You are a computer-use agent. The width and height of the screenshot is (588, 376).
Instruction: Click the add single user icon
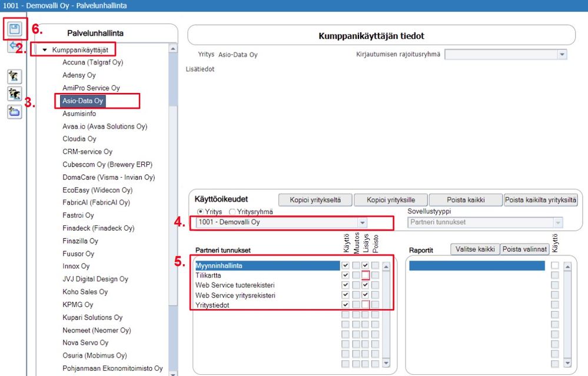(14, 76)
